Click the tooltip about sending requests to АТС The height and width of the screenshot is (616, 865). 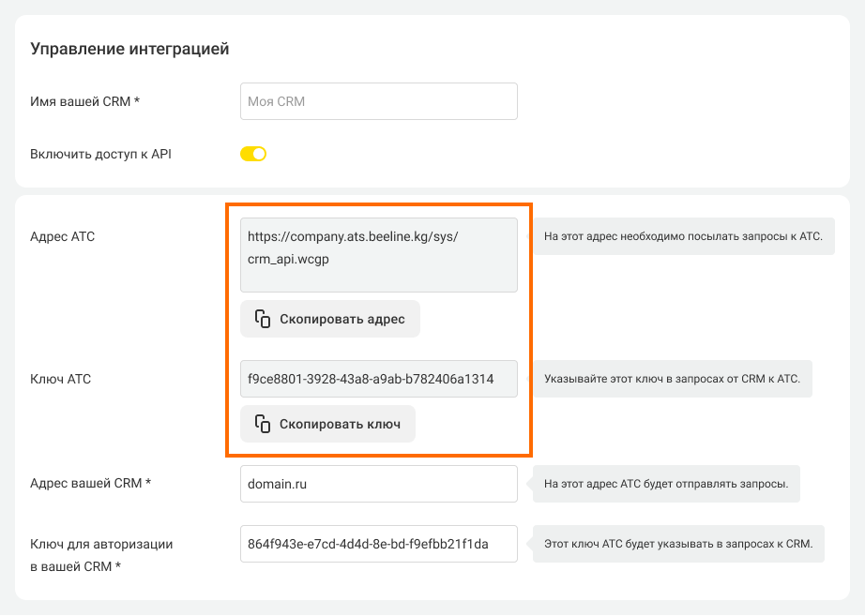tap(683, 236)
